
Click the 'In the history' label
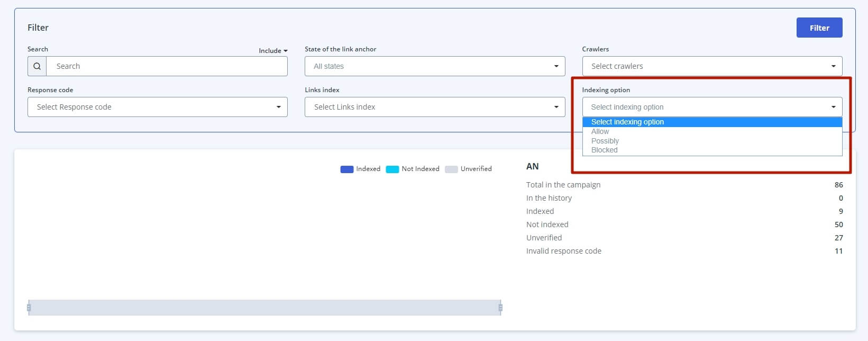click(549, 198)
